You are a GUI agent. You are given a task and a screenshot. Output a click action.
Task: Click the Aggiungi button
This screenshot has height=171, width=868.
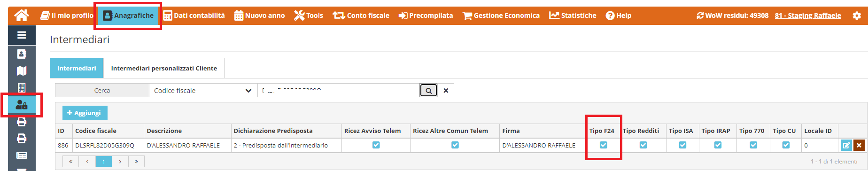[85, 113]
